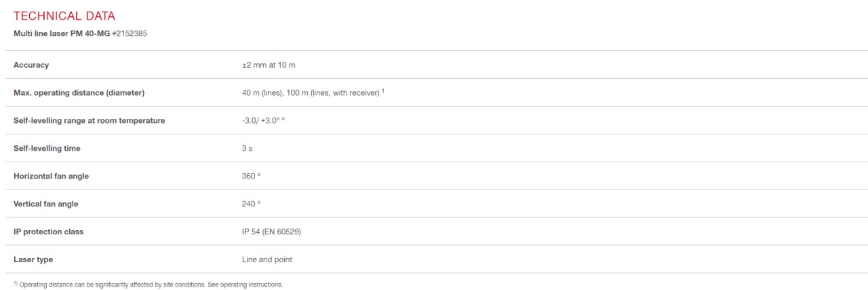The width and height of the screenshot is (868, 290).
Task: Click the Accuracy row label
Action: pyautogui.click(x=31, y=65)
